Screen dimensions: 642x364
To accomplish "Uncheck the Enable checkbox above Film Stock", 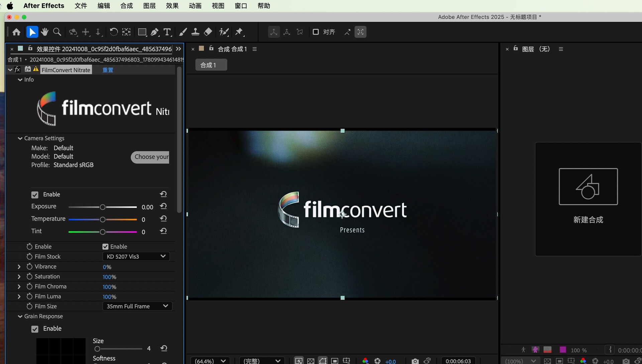I will tap(105, 247).
